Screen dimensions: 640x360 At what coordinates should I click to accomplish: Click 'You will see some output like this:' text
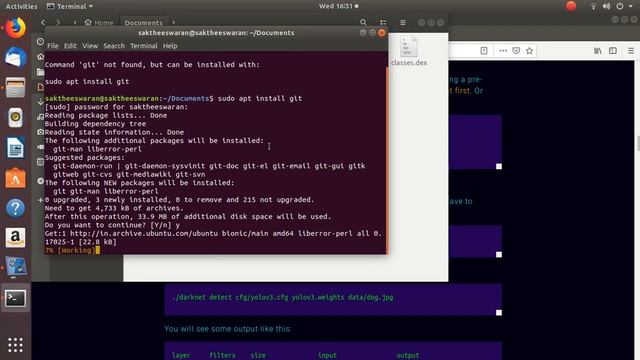[x=227, y=329]
